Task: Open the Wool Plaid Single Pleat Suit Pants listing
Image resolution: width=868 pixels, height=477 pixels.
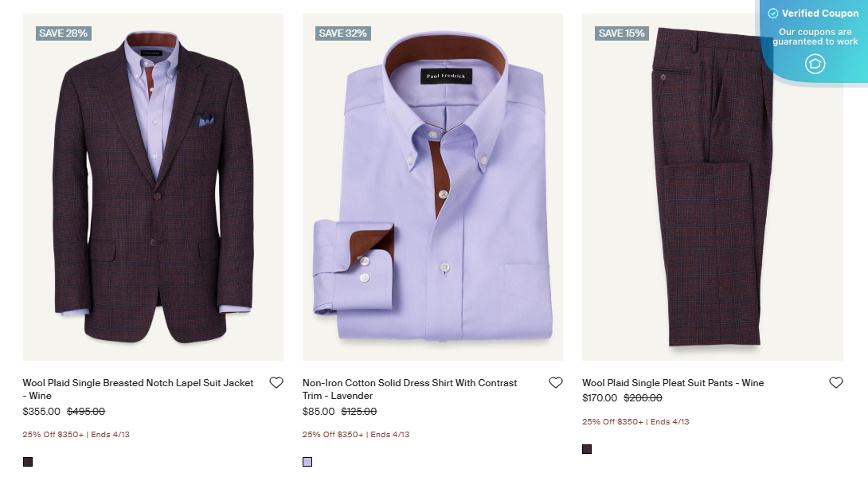Action: [673, 382]
